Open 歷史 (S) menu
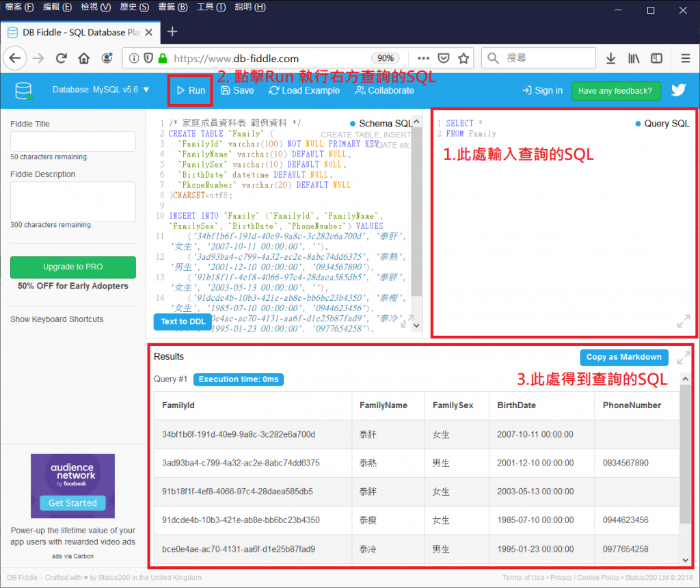This screenshot has height=588, width=700. (x=135, y=7)
